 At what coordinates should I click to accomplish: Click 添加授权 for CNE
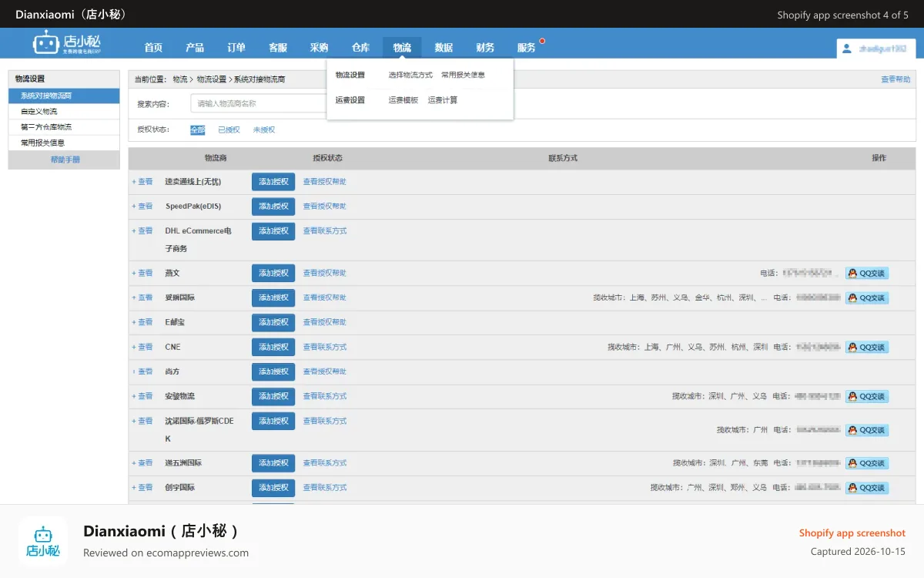click(x=273, y=347)
